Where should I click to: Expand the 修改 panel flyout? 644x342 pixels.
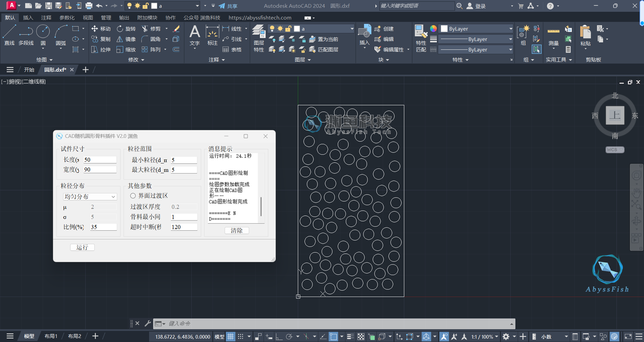(x=136, y=60)
